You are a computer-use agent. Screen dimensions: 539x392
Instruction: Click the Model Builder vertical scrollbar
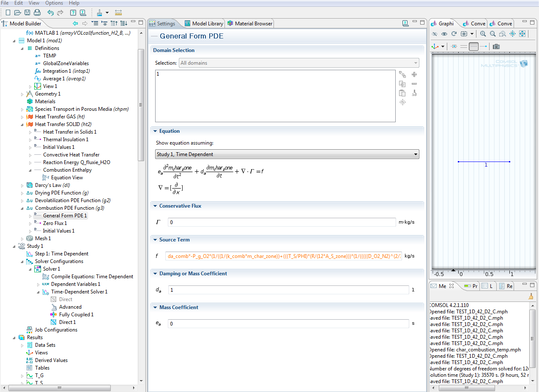click(141, 104)
